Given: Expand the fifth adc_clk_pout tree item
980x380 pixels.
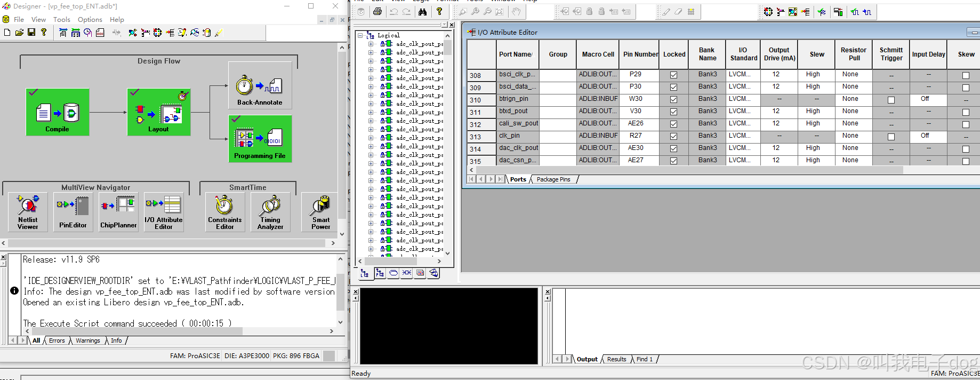Looking at the screenshot, I should pos(371,78).
